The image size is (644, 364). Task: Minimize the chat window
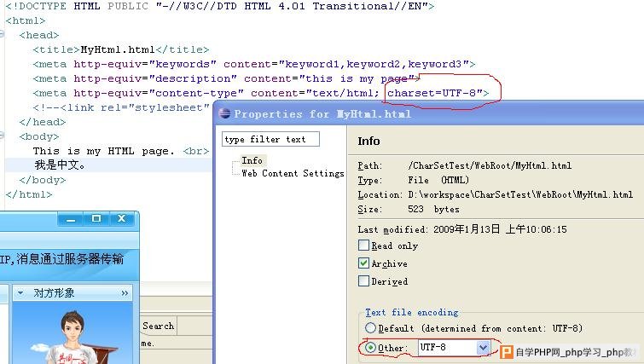coord(71,219)
